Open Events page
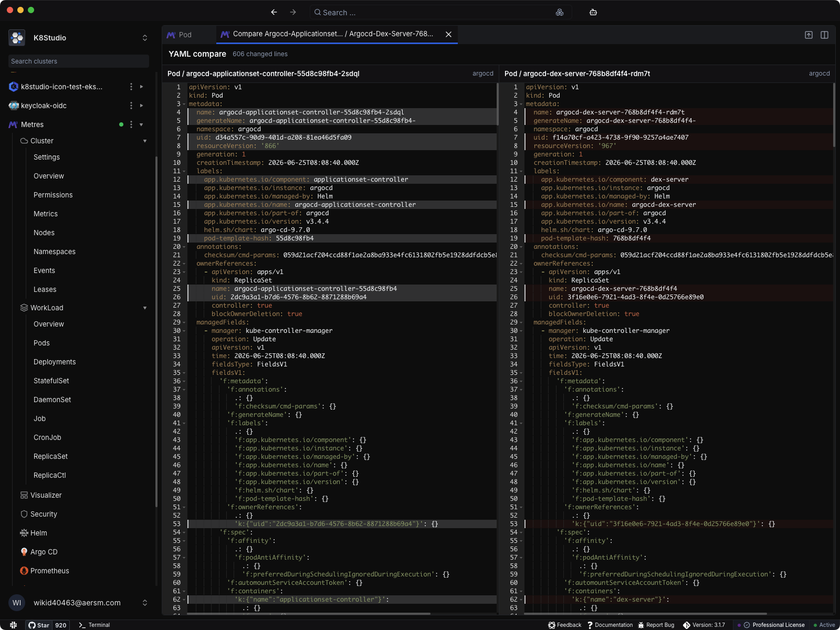Screen dimensions: 840x630 44,270
